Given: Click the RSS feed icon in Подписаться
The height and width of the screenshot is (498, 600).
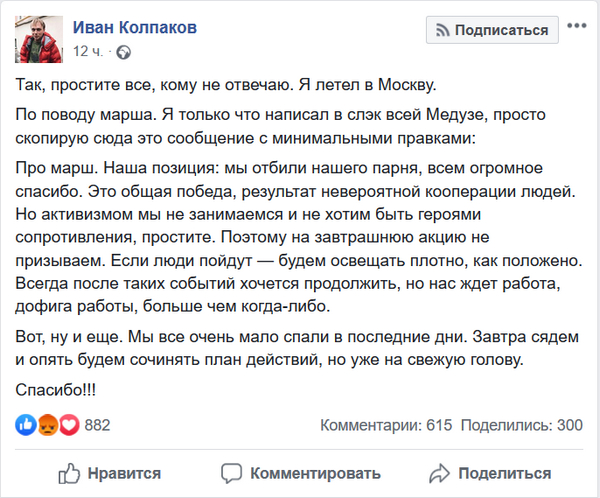Looking at the screenshot, I should pos(440,30).
